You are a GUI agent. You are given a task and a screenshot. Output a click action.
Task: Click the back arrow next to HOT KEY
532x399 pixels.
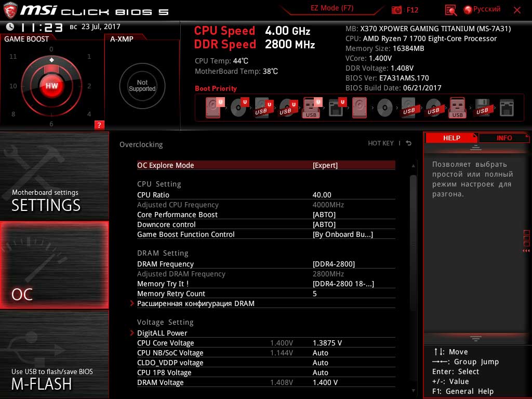click(x=409, y=143)
